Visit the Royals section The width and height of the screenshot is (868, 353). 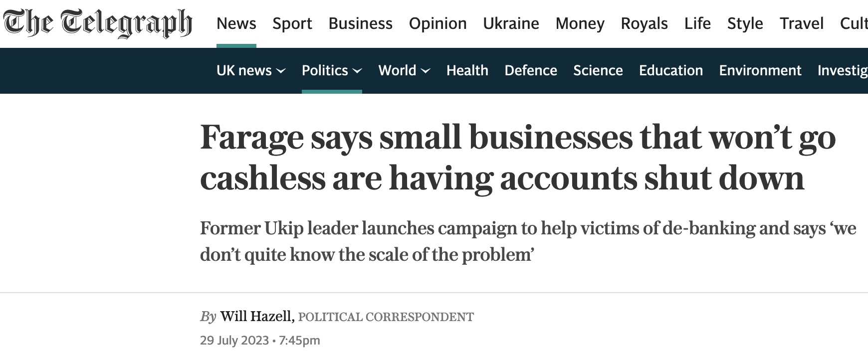pos(644,23)
